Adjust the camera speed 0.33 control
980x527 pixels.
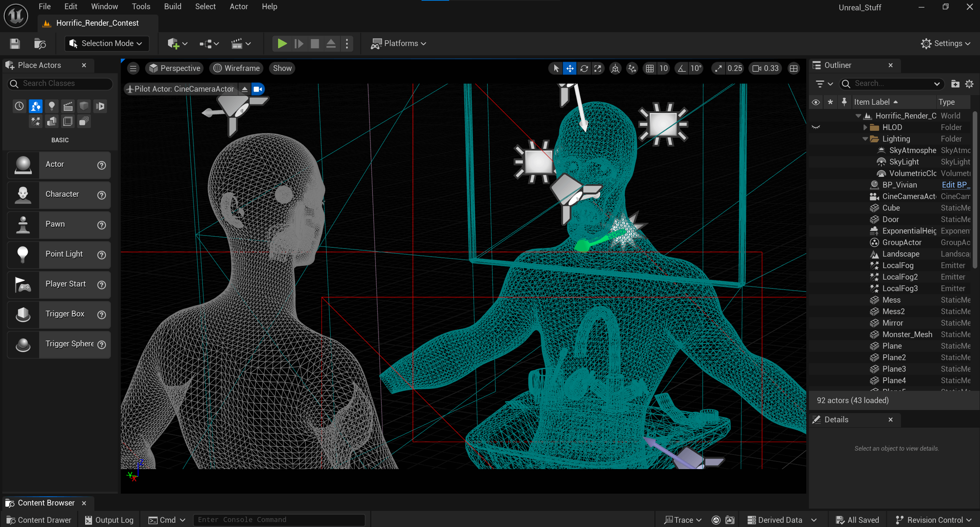(766, 68)
